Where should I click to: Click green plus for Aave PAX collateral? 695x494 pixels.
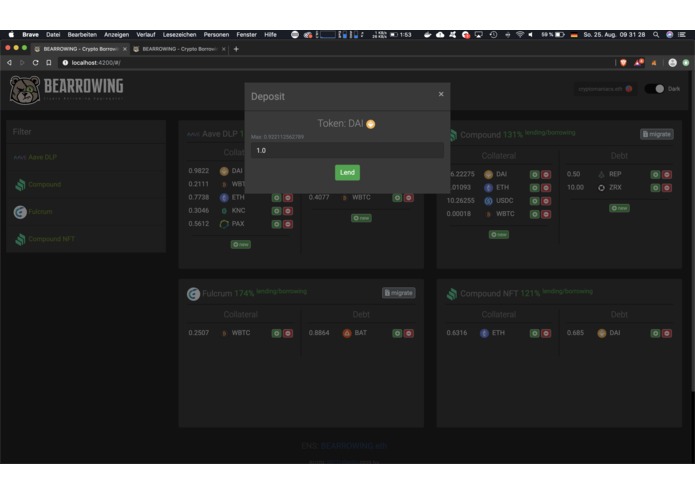coord(277,224)
